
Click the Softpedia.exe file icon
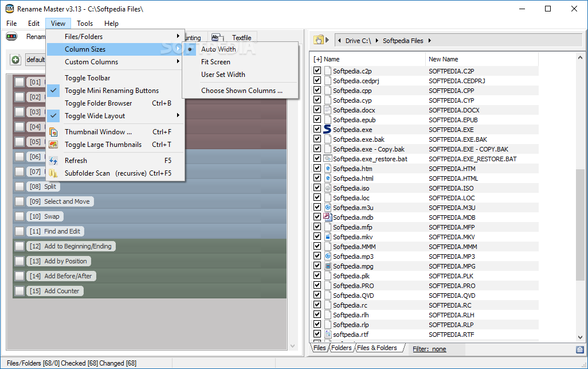tap(327, 130)
